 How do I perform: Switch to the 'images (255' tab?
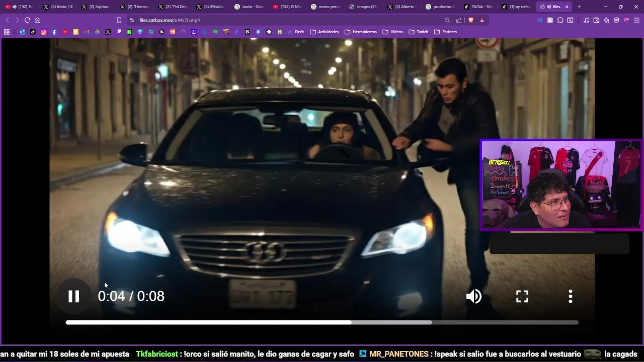tap(364, 7)
